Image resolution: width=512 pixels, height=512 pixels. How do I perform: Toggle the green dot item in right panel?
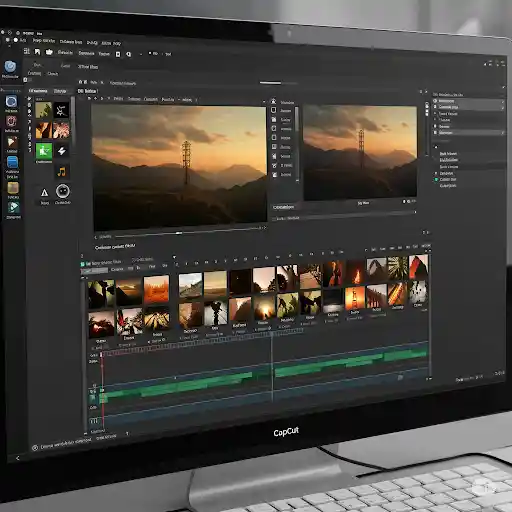[436, 179]
